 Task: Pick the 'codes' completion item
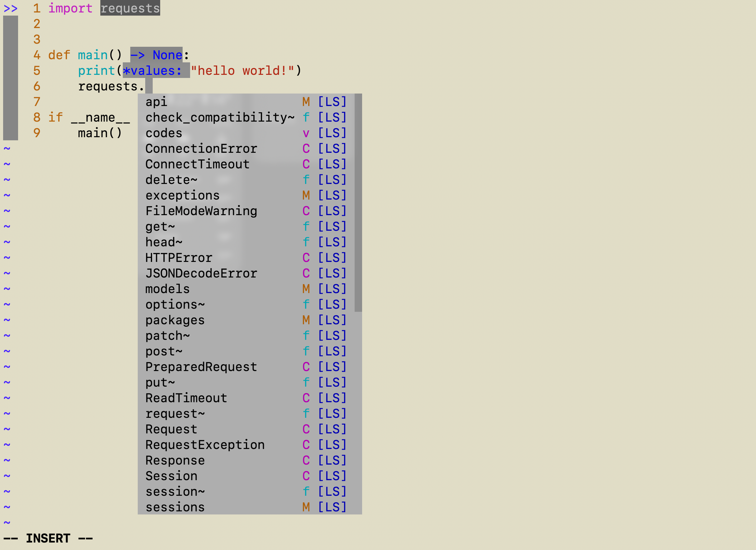[246, 133]
